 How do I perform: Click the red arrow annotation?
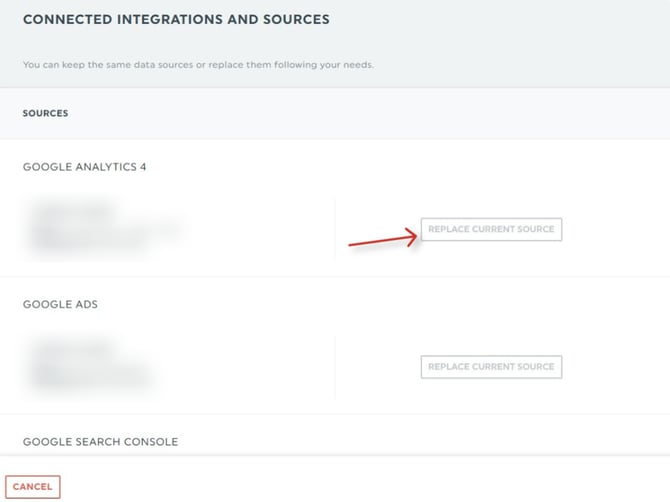[x=382, y=239]
